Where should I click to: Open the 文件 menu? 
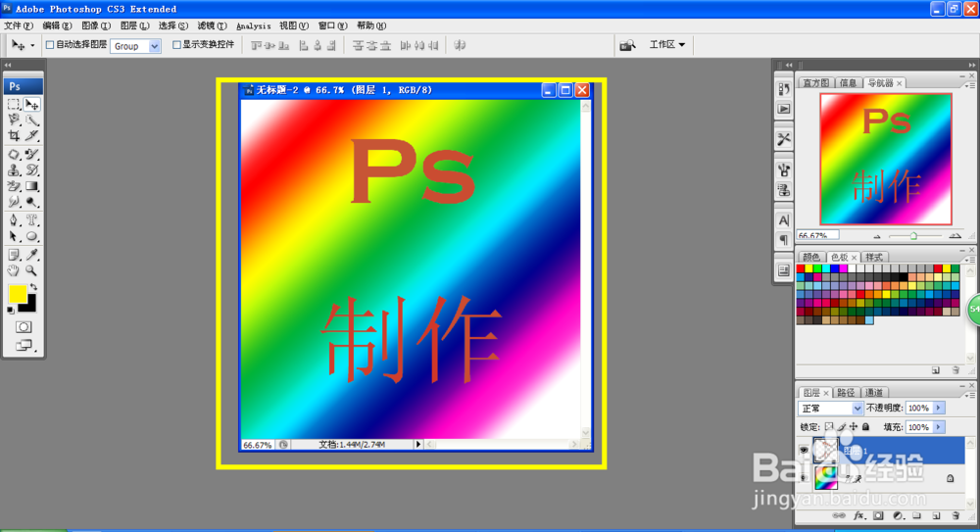tap(18, 25)
